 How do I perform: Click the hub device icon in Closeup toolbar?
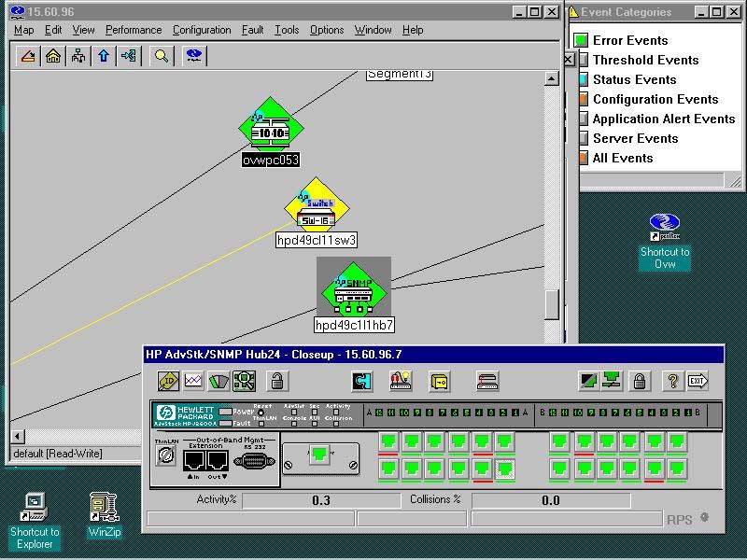(x=487, y=381)
